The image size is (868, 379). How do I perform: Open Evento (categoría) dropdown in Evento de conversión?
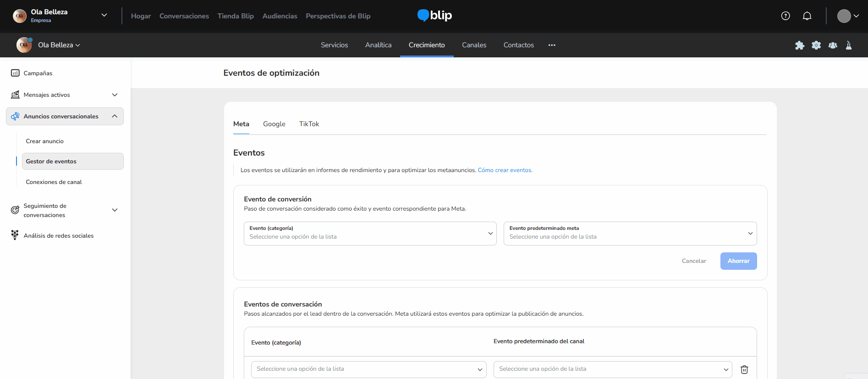click(370, 234)
